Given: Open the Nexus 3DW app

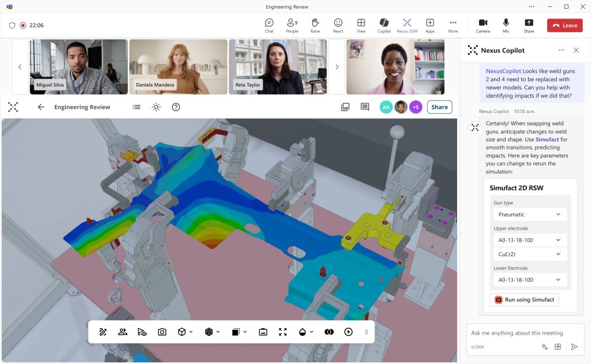Looking at the screenshot, I should tap(407, 25).
